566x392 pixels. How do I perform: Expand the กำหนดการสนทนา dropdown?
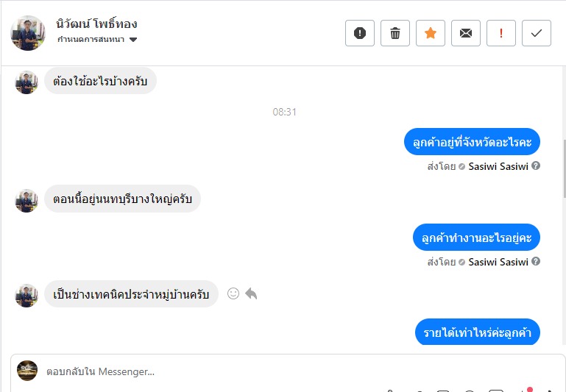(133, 40)
